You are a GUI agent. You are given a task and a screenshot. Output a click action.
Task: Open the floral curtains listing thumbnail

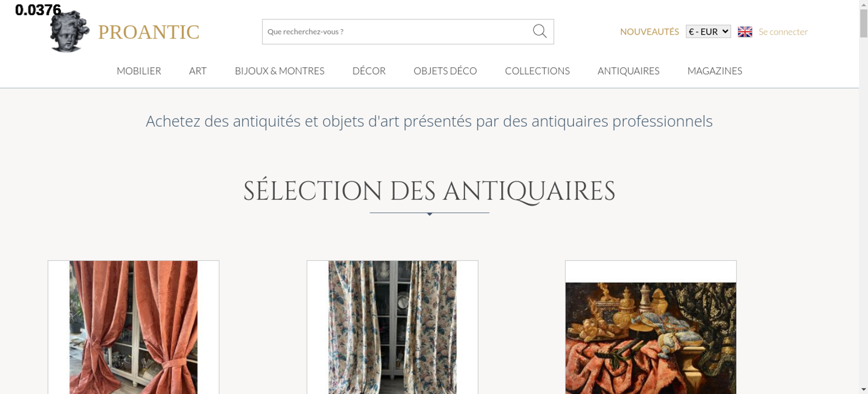coord(392,327)
